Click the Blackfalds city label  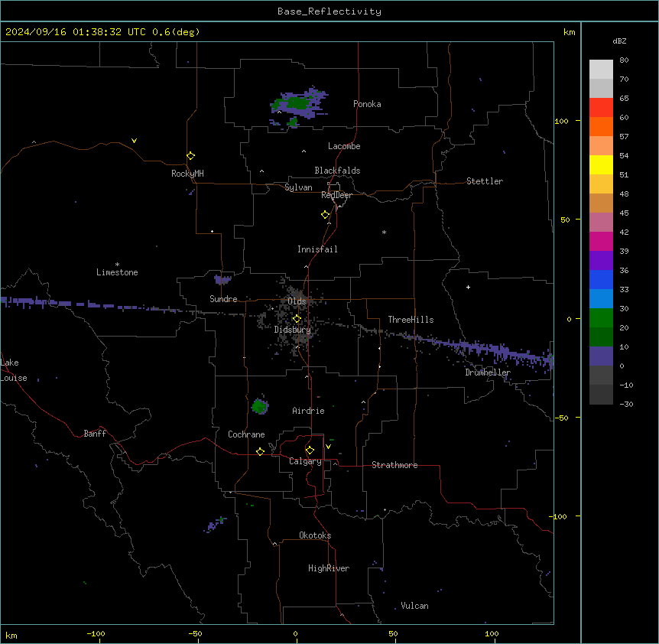337,171
